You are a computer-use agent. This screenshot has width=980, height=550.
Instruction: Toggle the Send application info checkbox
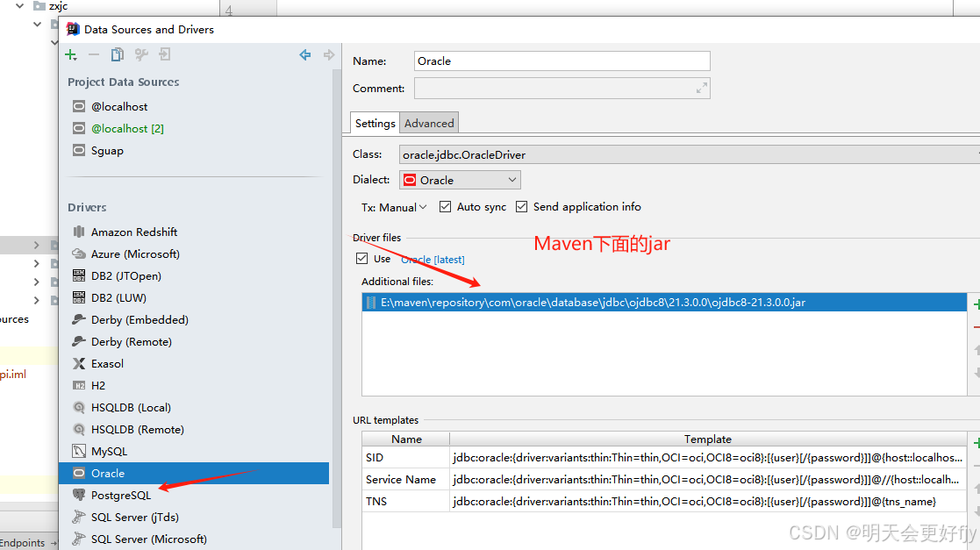[x=521, y=206]
